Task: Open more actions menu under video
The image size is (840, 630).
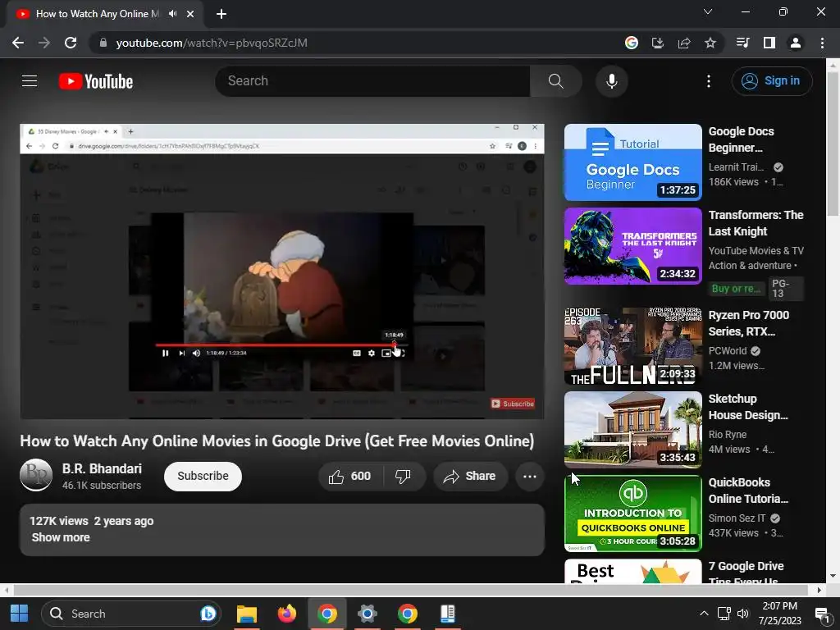Action: (x=529, y=477)
